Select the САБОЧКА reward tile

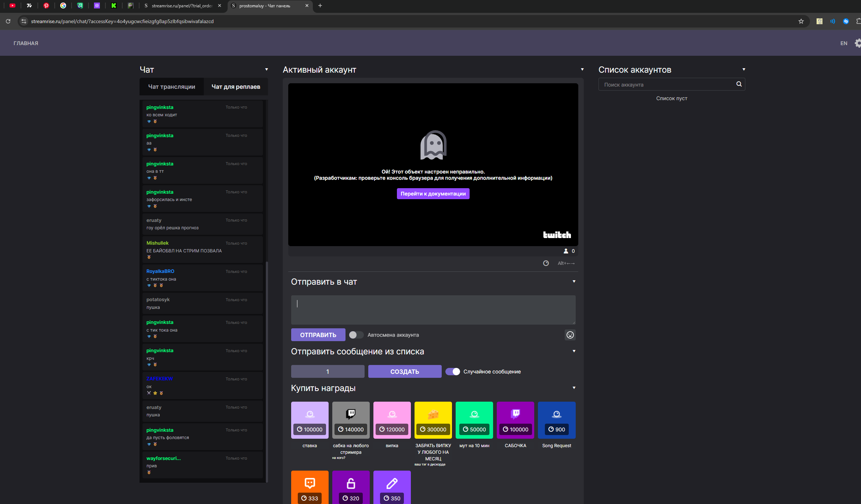click(x=515, y=420)
